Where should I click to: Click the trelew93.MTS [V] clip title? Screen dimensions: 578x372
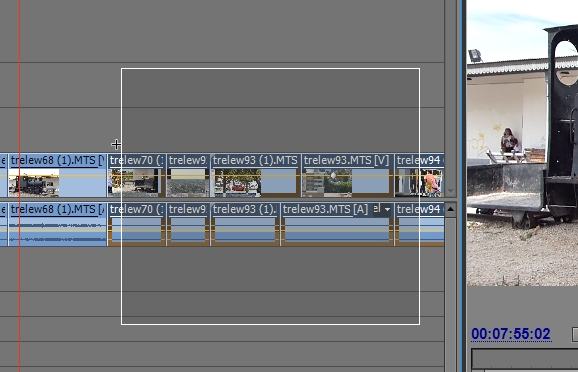[x=346, y=160]
